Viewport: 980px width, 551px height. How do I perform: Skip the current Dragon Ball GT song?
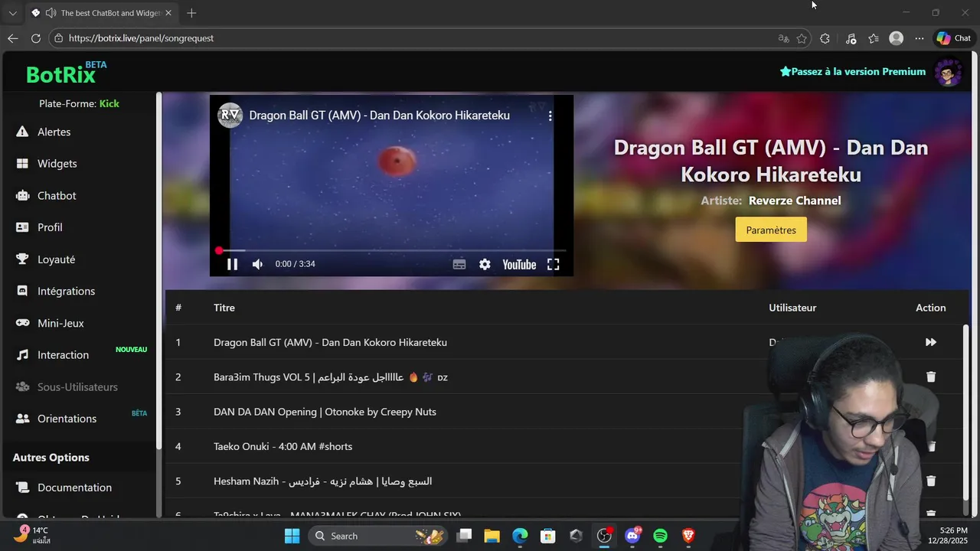pyautogui.click(x=931, y=342)
